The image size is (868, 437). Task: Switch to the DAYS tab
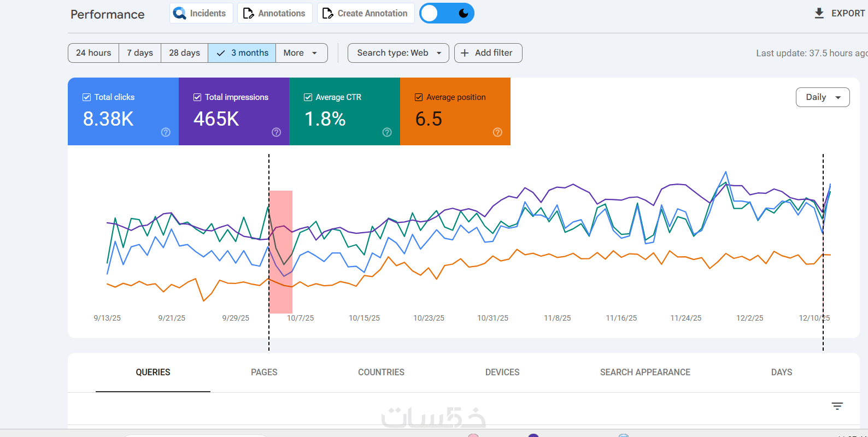[x=782, y=372]
